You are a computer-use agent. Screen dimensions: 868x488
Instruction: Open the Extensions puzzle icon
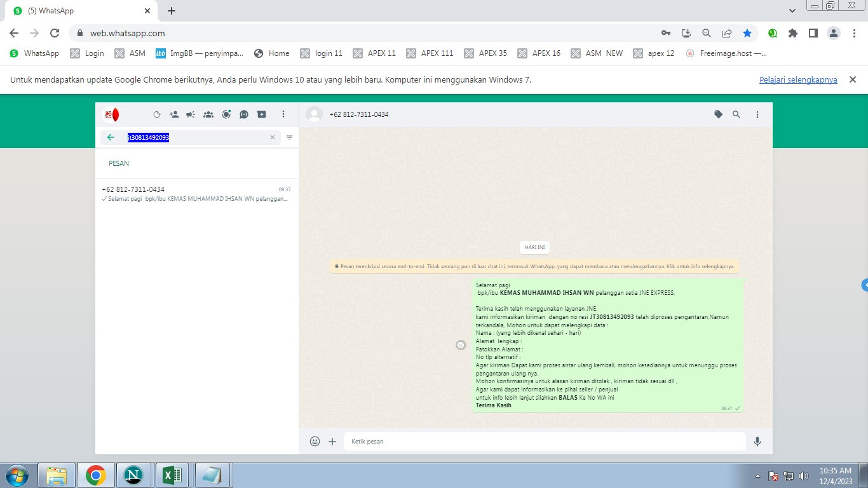(793, 33)
